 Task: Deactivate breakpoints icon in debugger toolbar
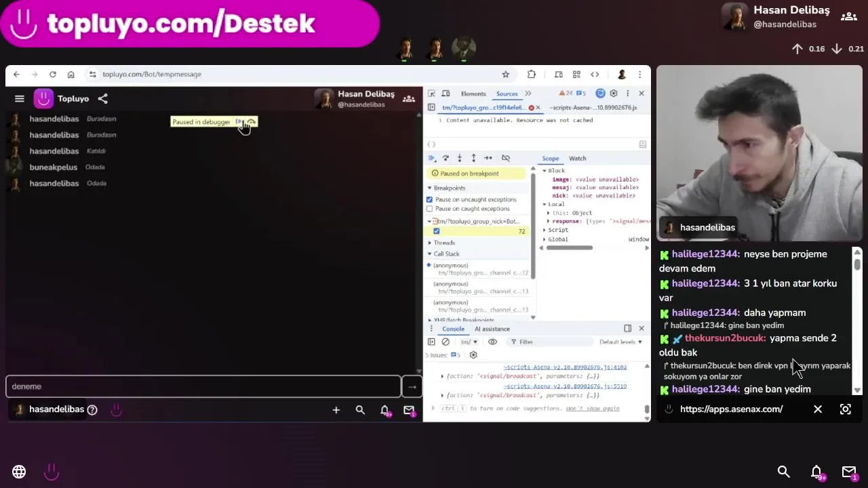pos(505,158)
